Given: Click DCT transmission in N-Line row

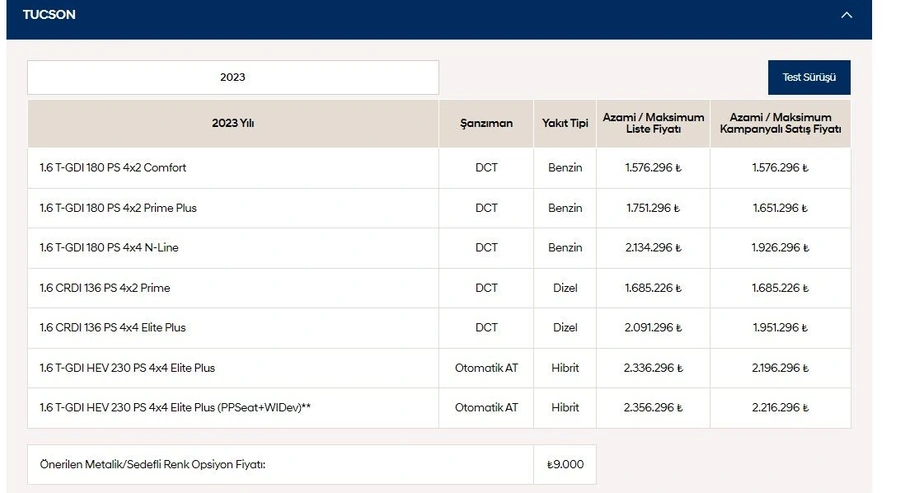Looking at the screenshot, I should click(486, 247).
